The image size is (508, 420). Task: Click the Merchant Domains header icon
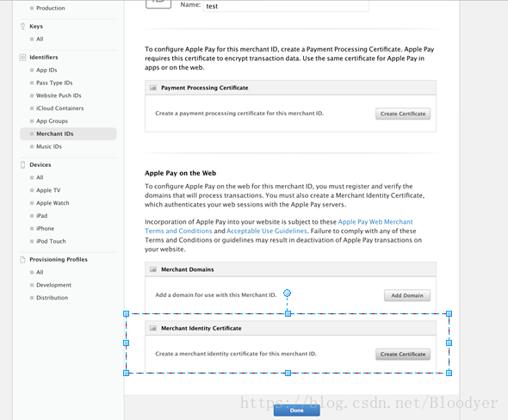[x=153, y=269]
